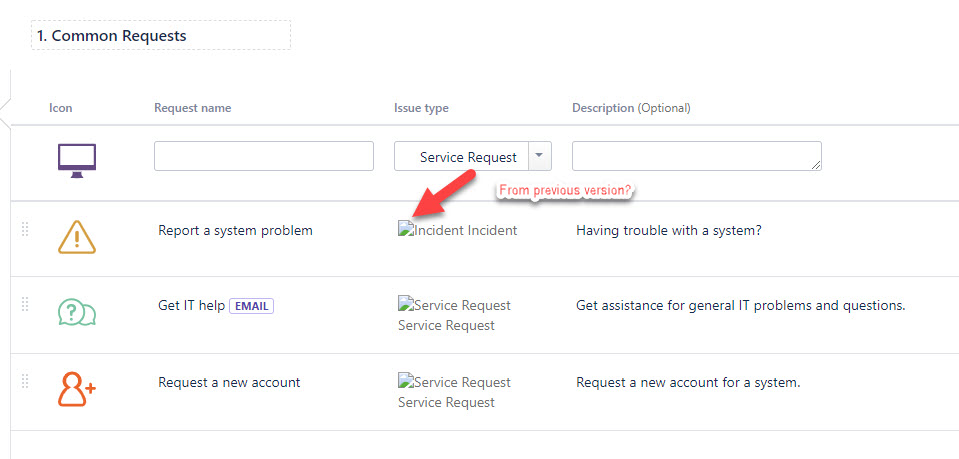Open the Issue type dropdown arrow
The image size is (959, 459).
point(539,156)
